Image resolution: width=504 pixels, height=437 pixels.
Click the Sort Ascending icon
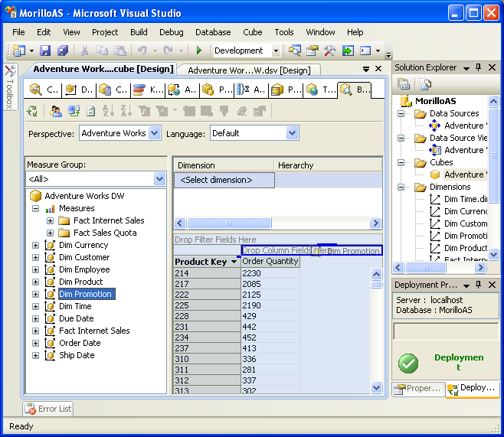(x=108, y=111)
